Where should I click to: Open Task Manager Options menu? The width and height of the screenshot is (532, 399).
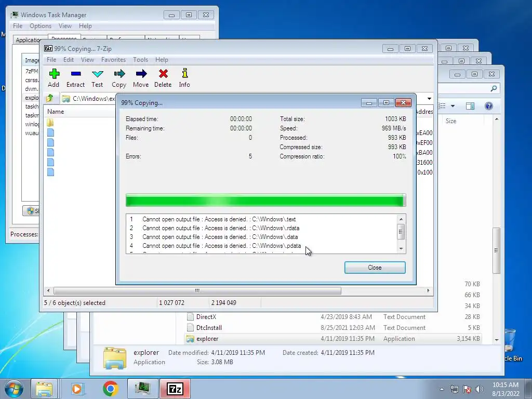41,26
